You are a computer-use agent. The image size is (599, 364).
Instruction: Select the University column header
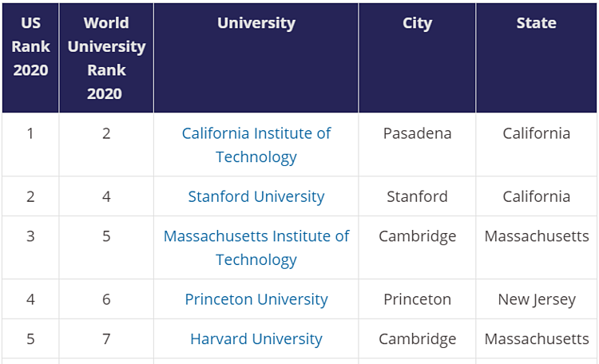[256, 23]
